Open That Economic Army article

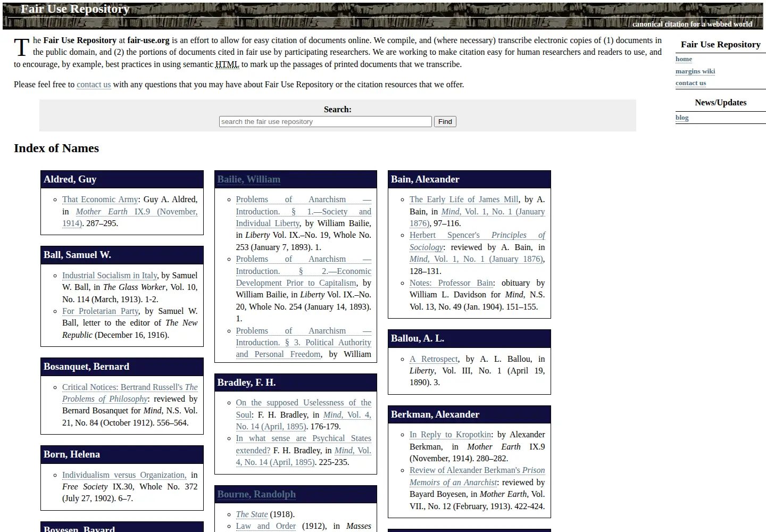click(x=100, y=199)
